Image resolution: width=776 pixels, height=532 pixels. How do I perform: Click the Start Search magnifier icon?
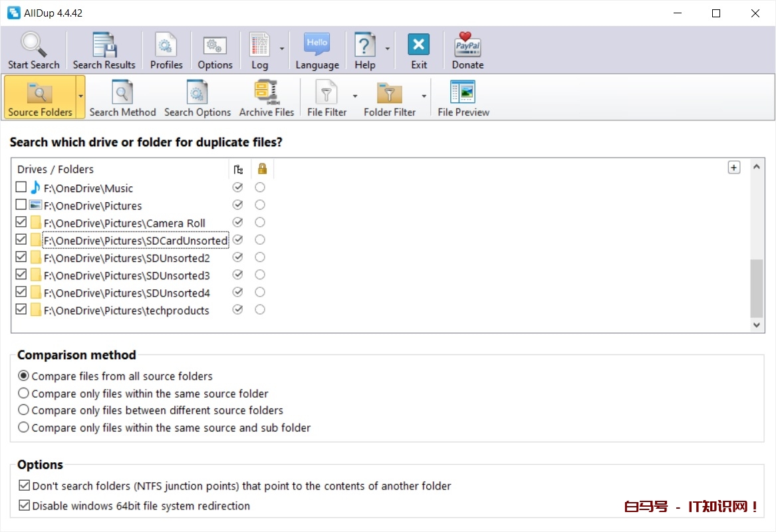33,45
